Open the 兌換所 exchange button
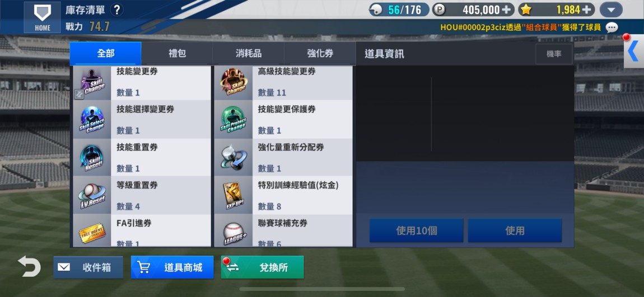Screen dimensions: 644x297 pos(263,267)
